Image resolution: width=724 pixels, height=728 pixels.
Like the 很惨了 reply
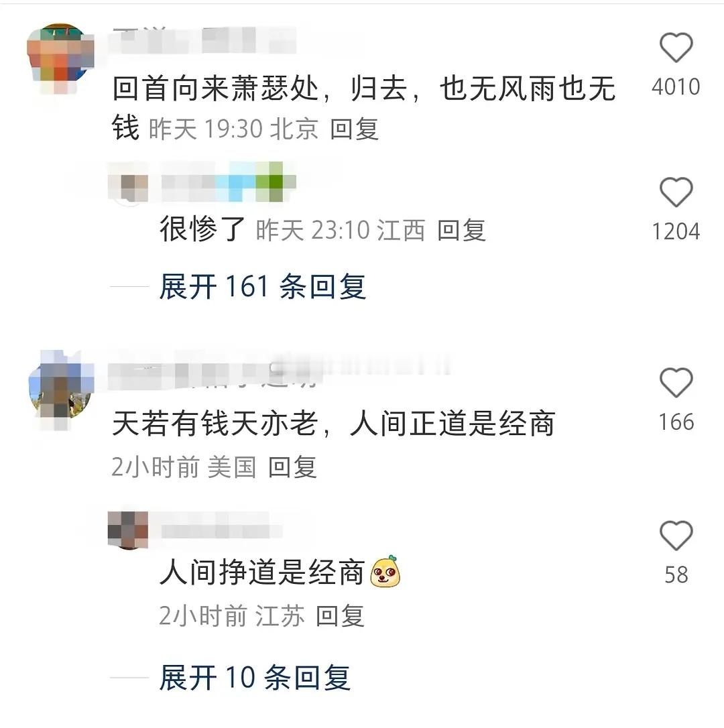coord(676,192)
